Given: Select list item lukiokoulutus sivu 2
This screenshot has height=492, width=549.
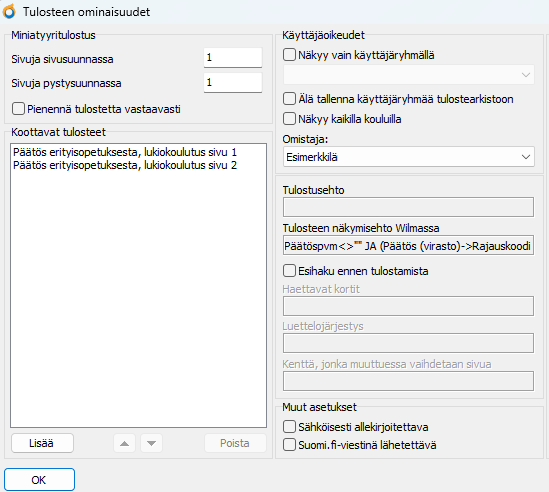Looking at the screenshot, I should pyautogui.click(x=125, y=165).
